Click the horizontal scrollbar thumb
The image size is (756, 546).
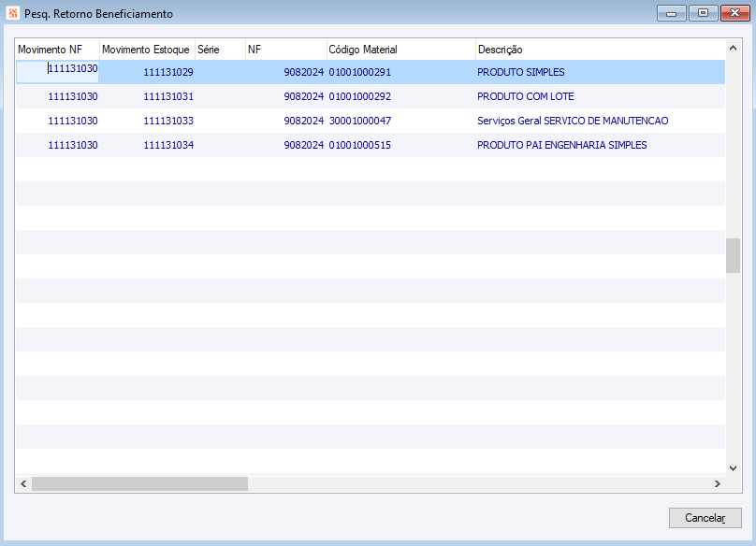(139, 484)
